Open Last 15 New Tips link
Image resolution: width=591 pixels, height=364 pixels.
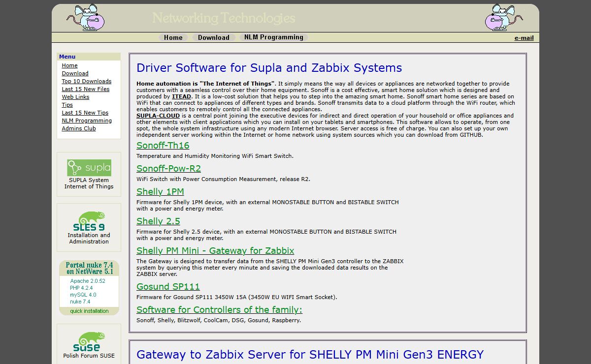pyautogui.click(x=85, y=113)
